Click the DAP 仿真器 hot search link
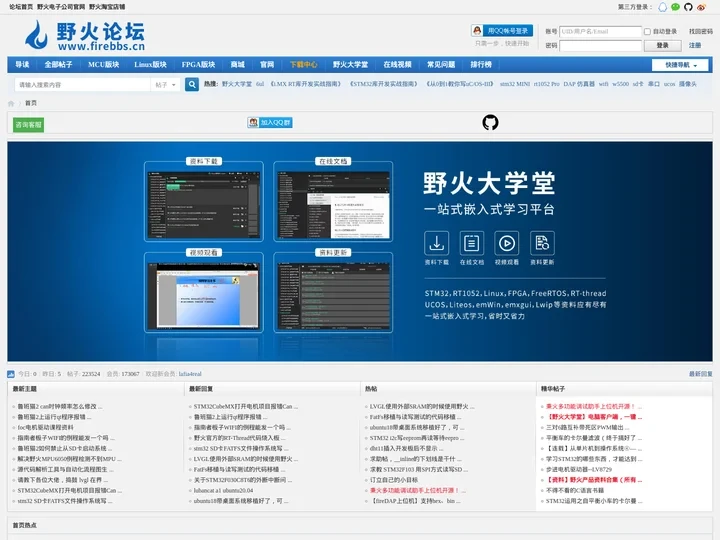The width and height of the screenshot is (720, 540). click(579, 84)
